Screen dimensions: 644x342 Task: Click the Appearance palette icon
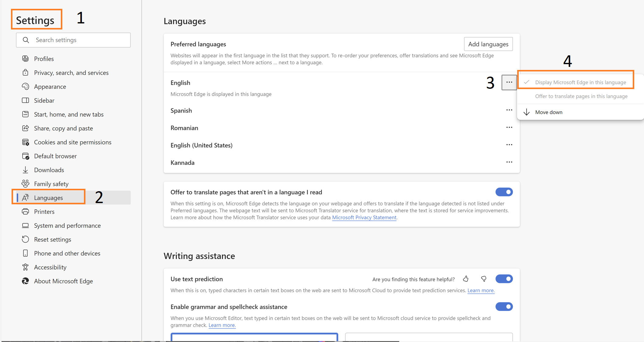(x=26, y=87)
